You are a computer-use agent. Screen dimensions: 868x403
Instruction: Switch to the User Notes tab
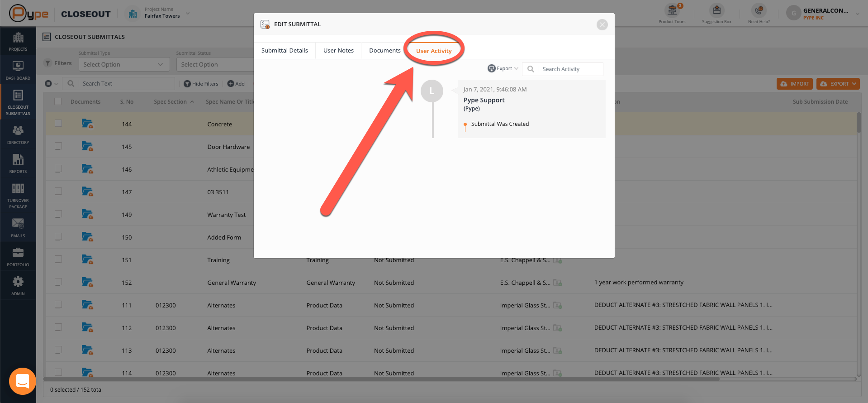pyautogui.click(x=338, y=50)
